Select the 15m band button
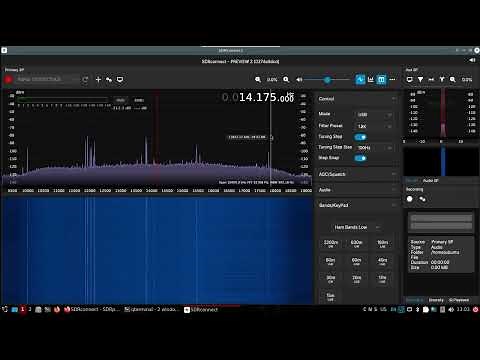 [331, 297]
